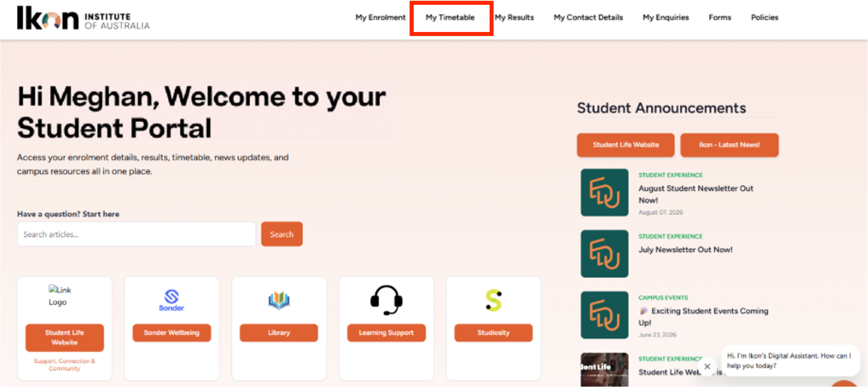Screen dimensions: 868x387
Task: Focus the Search articles input field
Action: pyautogui.click(x=136, y=234)
